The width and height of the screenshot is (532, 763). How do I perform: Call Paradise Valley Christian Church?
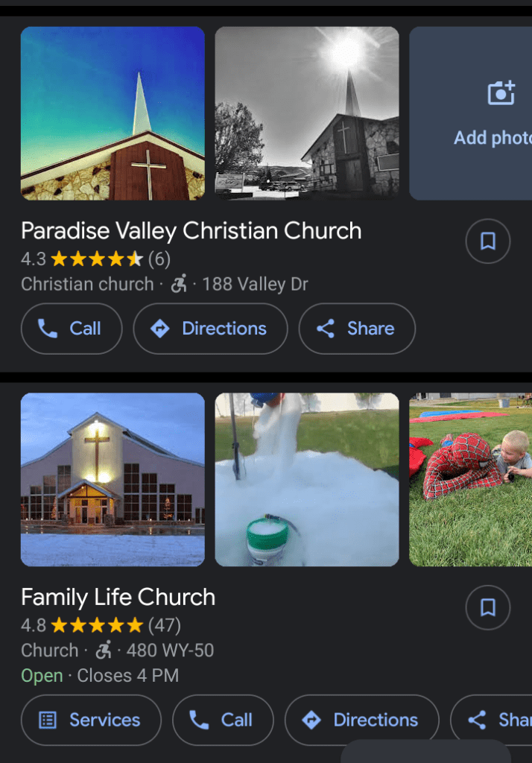click(72, 329)
